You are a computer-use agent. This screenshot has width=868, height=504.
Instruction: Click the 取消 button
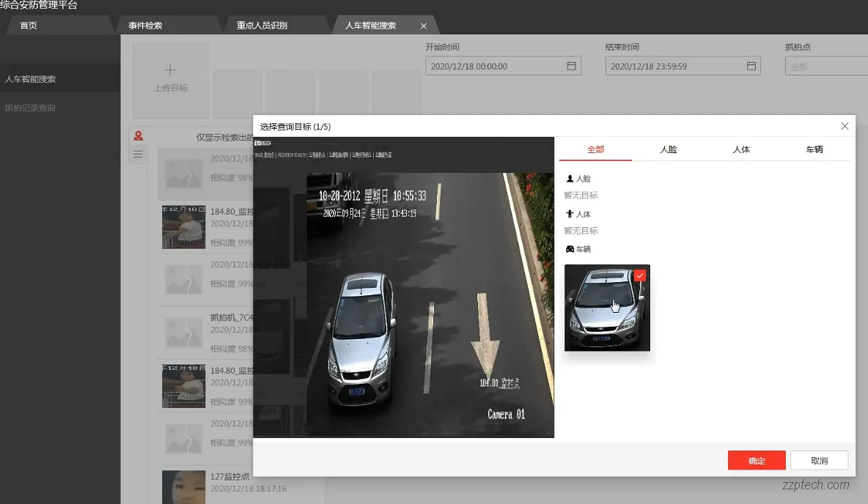[x=819, y=461]
